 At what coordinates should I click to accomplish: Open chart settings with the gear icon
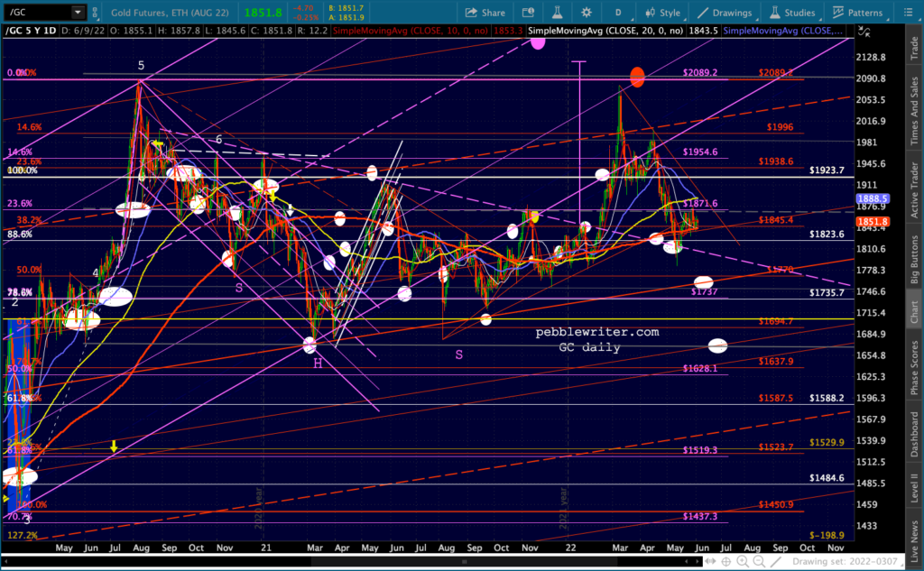pos(586,13)
